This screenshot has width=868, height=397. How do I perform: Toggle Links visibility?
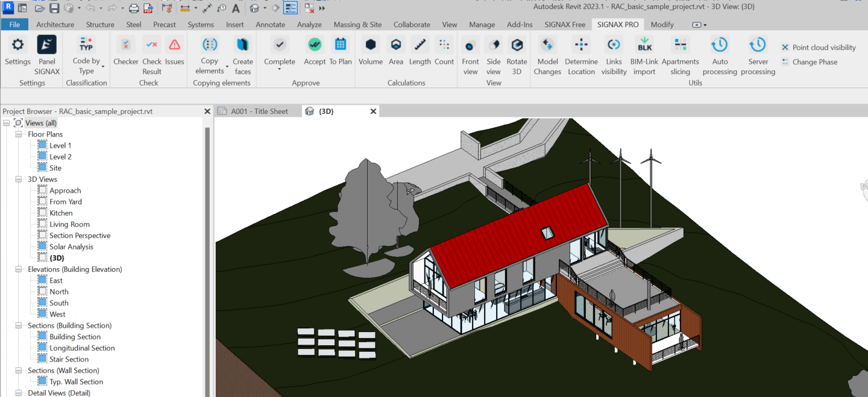[x=614, y=45]
